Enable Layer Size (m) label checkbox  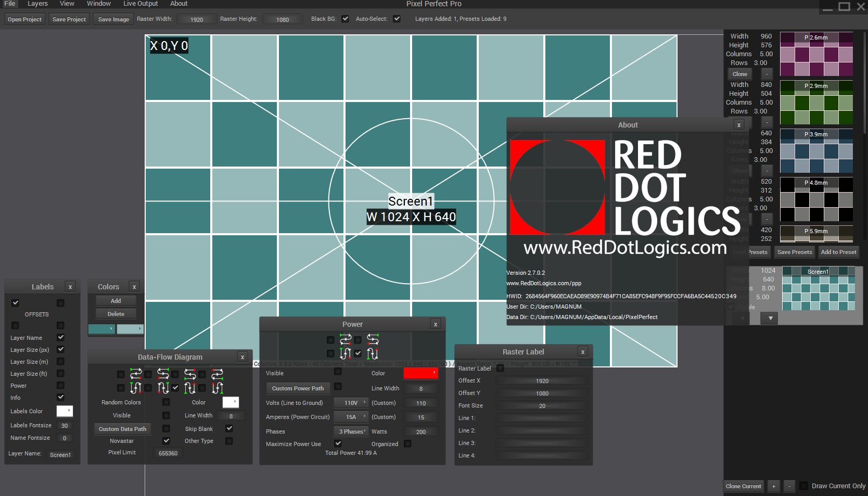[60, 361]
